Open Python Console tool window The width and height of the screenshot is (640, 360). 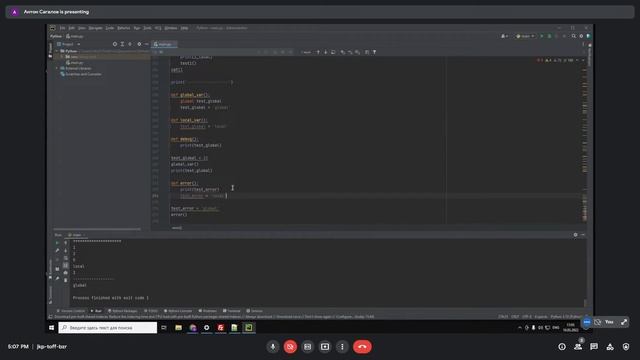click(178, 311)
